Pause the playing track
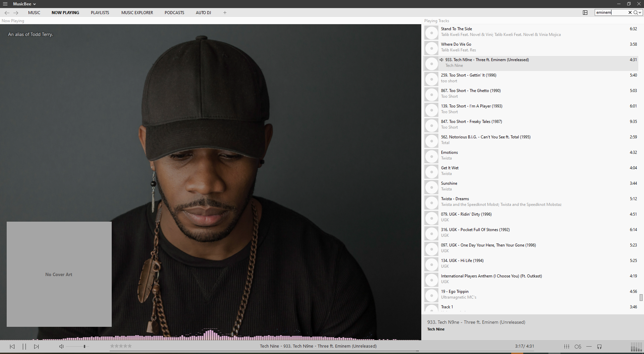 coord(24,347)
